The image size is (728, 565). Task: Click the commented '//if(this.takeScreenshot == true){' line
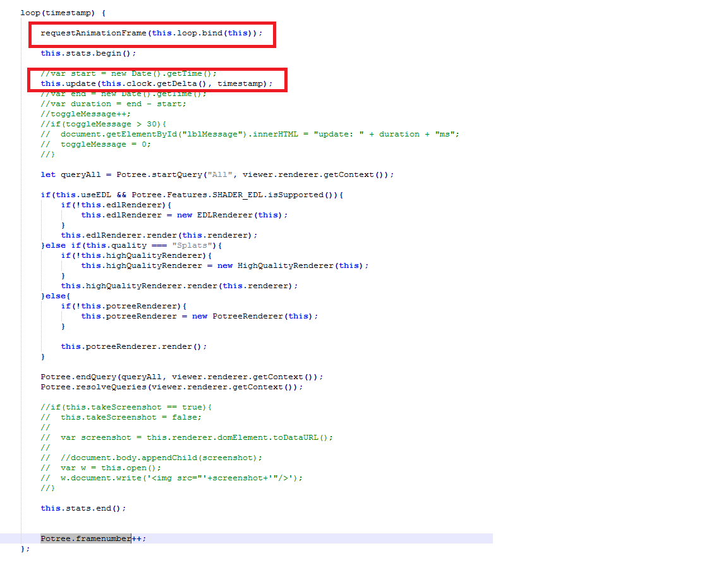[126, 407]
